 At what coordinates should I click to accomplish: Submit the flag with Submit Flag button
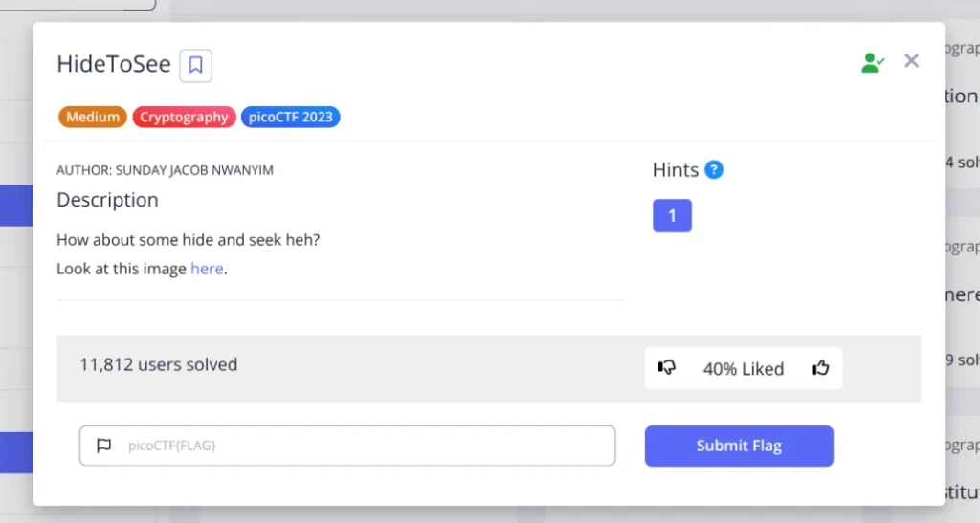739,446
